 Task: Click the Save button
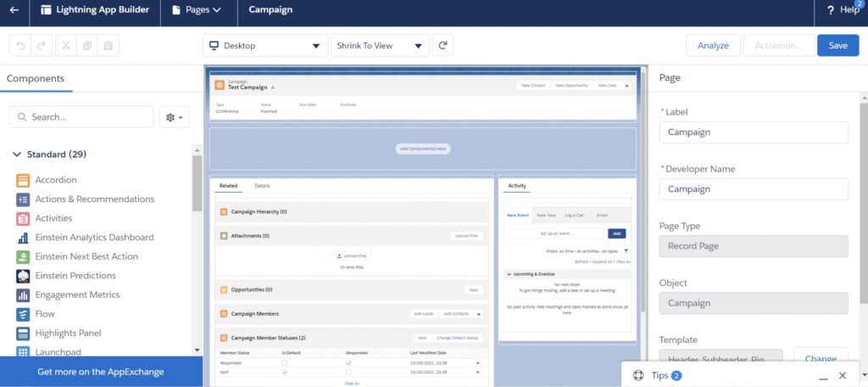[838, 46]
